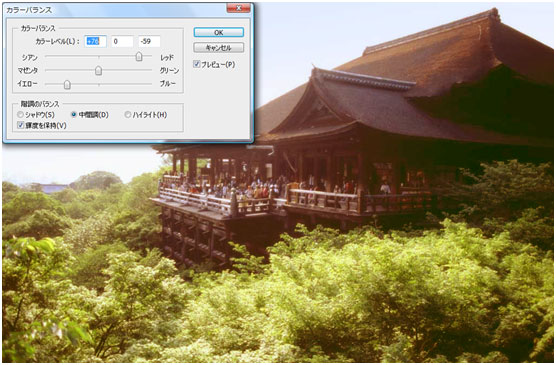Toggle the 輝度を保持 (Preserve Luminosity) checkbox
Screen dimensions: 556x365
[21, 125]
